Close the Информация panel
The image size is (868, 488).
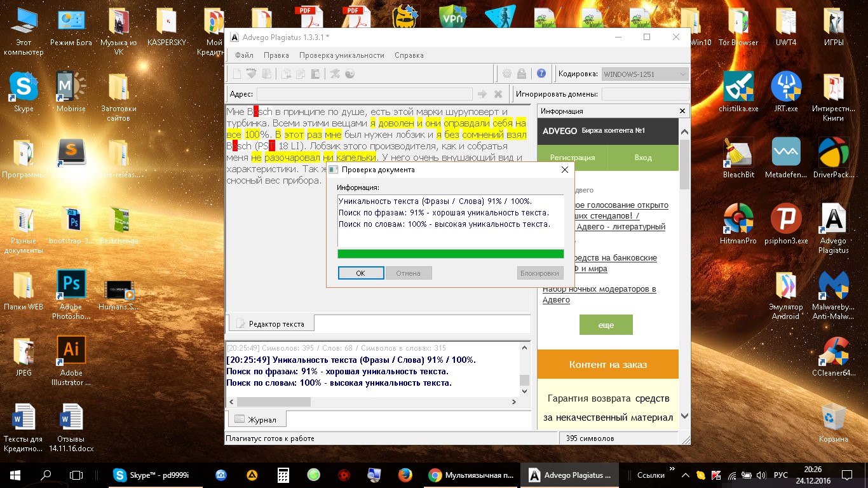click(682, 111)
